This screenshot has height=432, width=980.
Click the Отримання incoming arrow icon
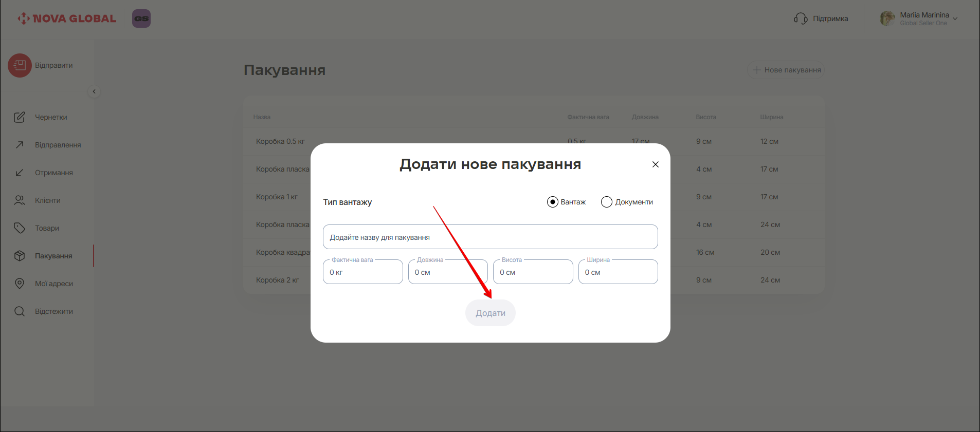(x=20, y=173)
